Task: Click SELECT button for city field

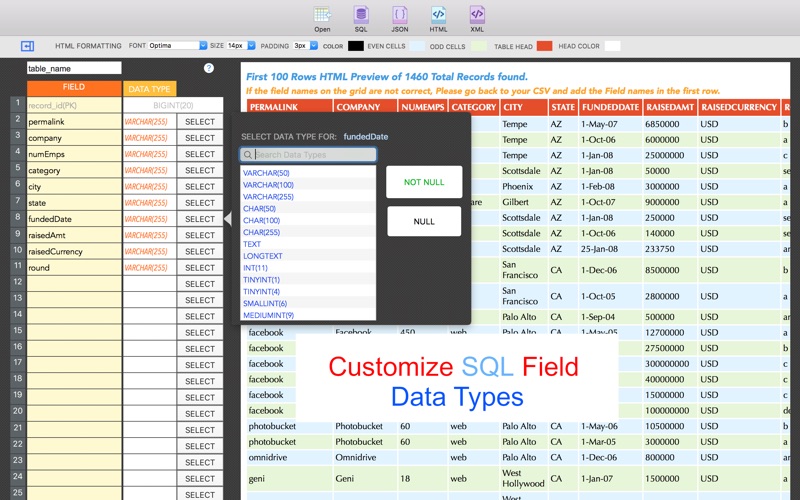Action: 200,187
